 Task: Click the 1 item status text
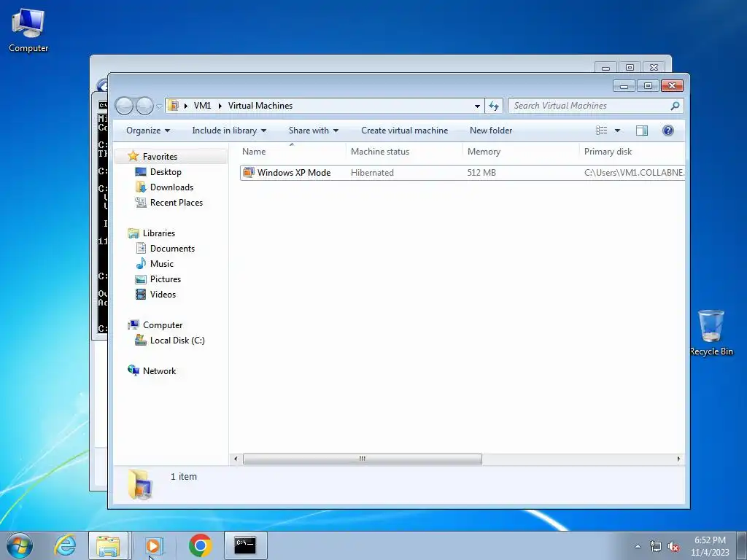click(x=183, y=476)
